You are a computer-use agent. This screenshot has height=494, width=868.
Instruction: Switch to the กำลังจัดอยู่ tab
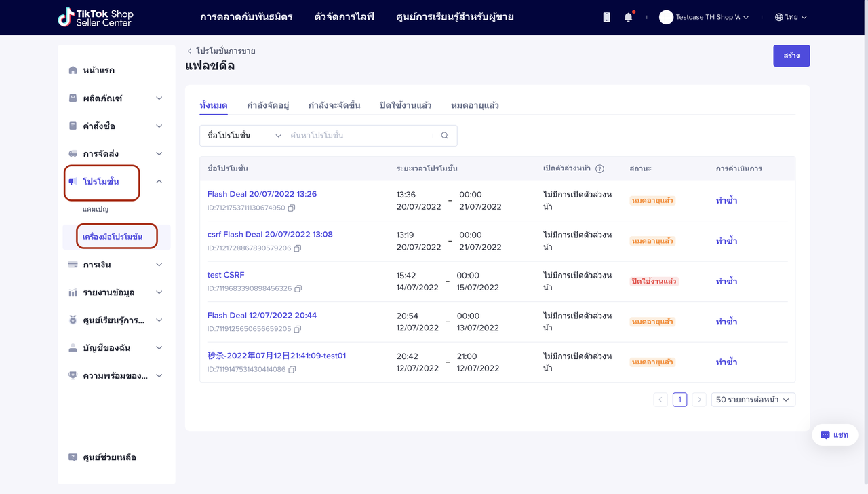[268, 105]
